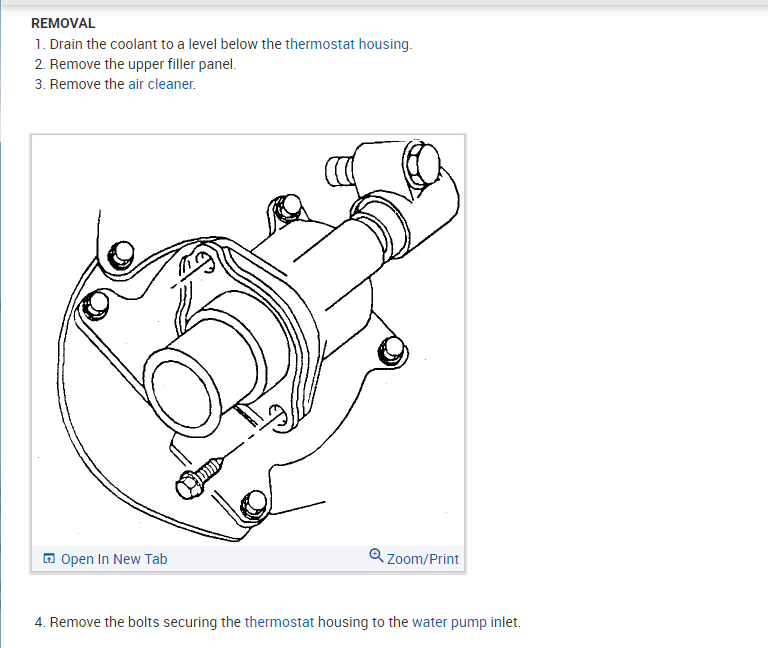This screenshot has height=648, width=768.
Task: Click the text 'Drain the coolant to a level below the'
Action: click(x=166, y=44)
